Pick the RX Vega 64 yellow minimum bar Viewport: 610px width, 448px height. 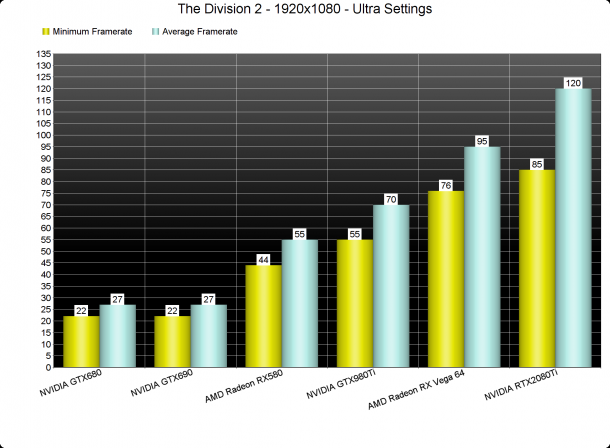[446, 279]
